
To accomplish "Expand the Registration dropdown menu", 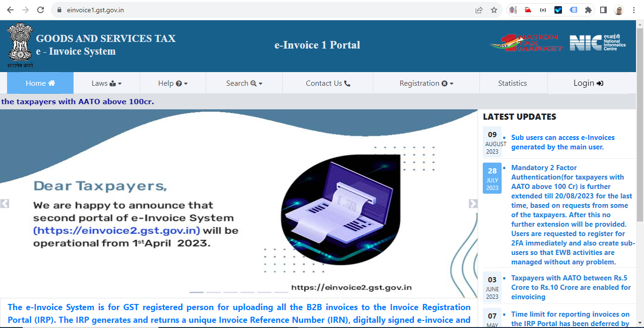I will click(426, 83).
